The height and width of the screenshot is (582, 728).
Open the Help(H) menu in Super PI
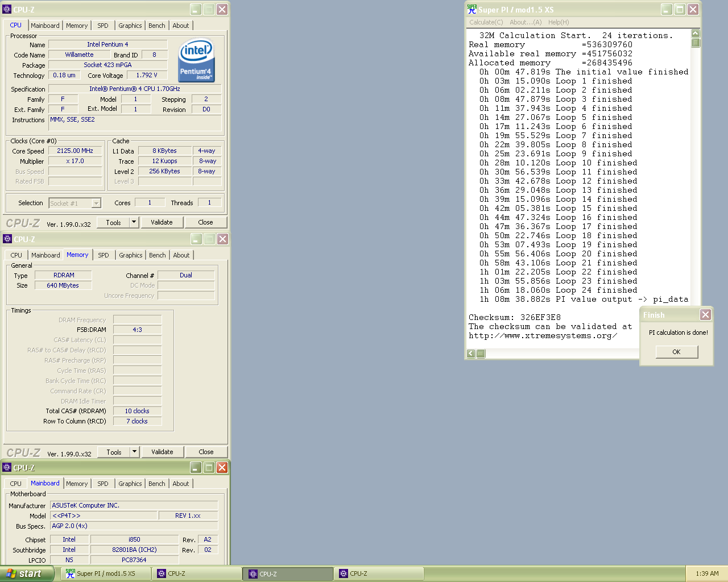[559, 22]
